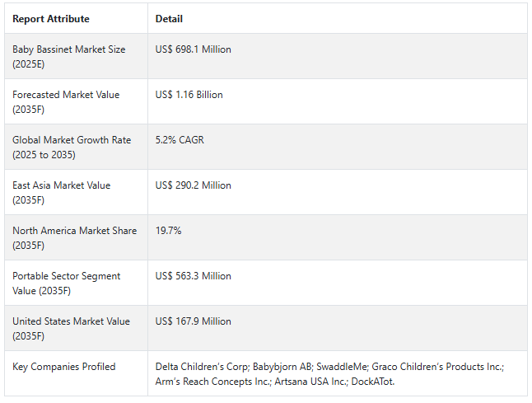Select the Global Market Growth Rate cell
Screen dimensions: 532x403
[76, 147]
